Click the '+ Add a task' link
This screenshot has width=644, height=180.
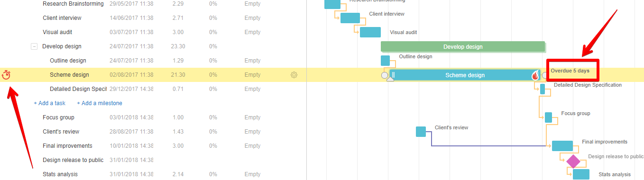pyautogui.click(x=49, y=103)
